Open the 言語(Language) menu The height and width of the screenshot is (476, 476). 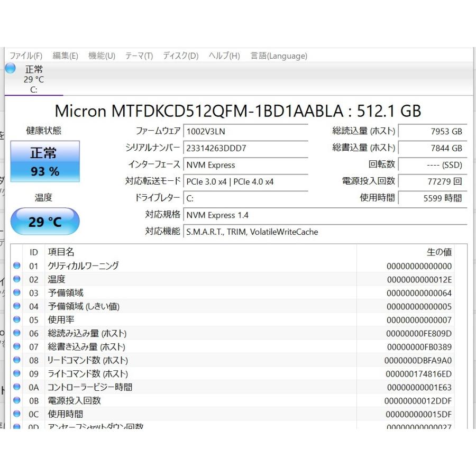(279, 56)
